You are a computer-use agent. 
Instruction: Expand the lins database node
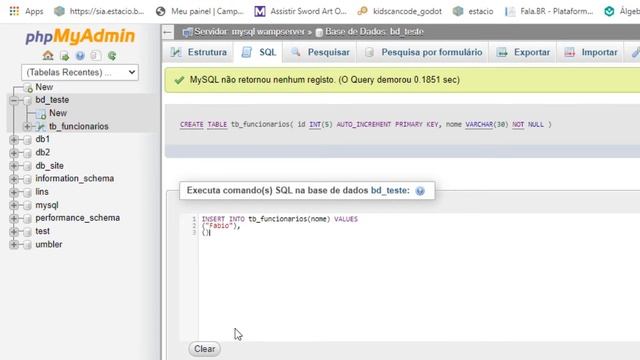tap(14, 192)
